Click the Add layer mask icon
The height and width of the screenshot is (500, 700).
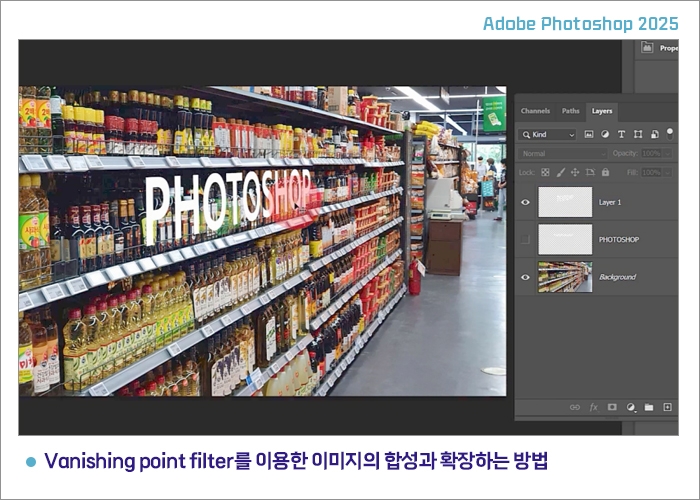(x=612, y=407)
